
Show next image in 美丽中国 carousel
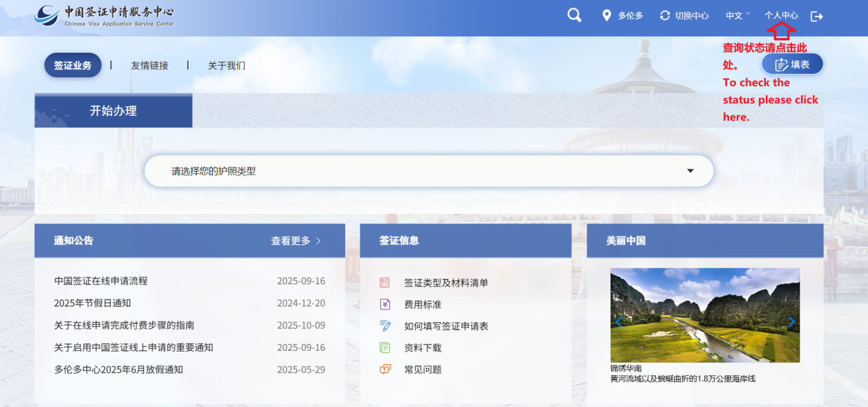[x=791, y=322]
